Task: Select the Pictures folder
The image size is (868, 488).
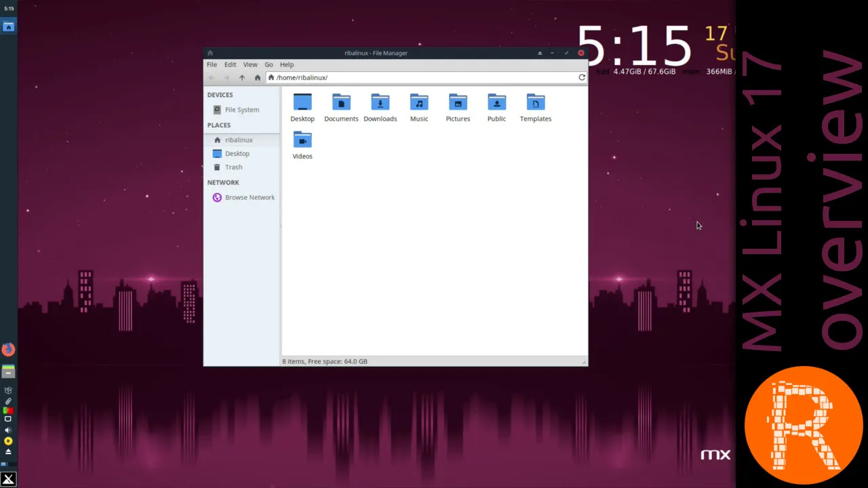Action: click(458, 108)
